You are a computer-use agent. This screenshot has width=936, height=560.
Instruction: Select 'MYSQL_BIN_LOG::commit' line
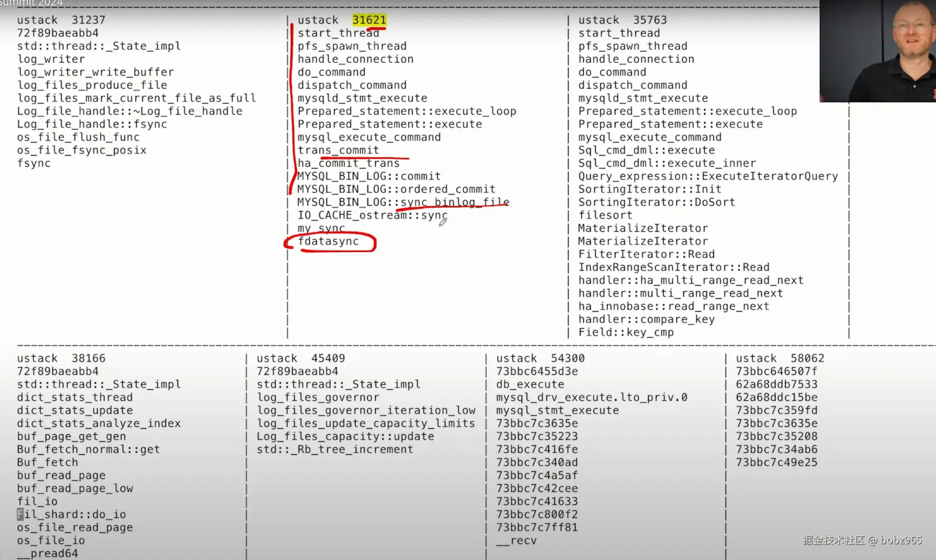pyautogui.click(x=369, y=176)
